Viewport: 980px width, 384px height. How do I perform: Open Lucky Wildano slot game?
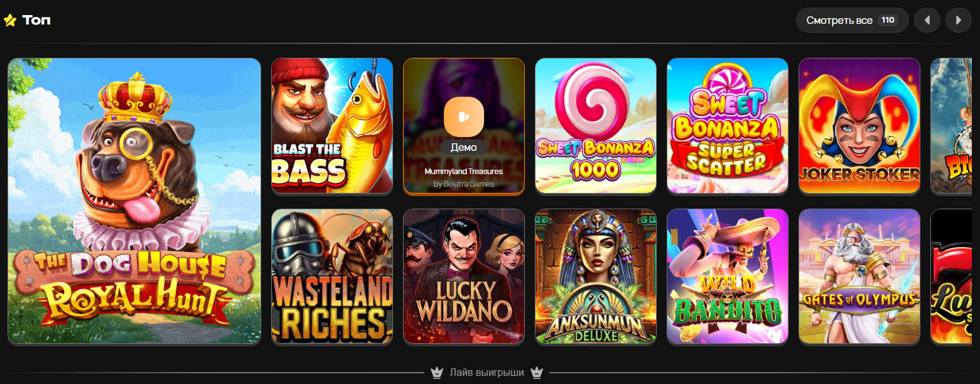464,277
